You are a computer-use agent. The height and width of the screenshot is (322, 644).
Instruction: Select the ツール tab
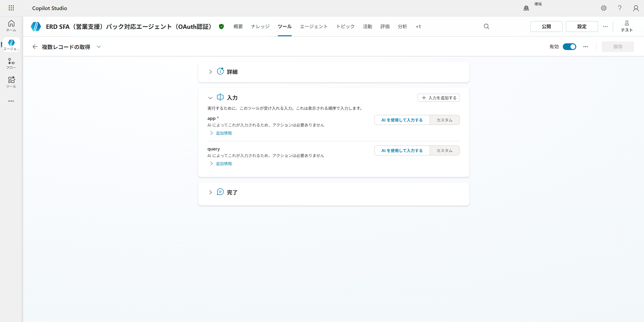285,27
